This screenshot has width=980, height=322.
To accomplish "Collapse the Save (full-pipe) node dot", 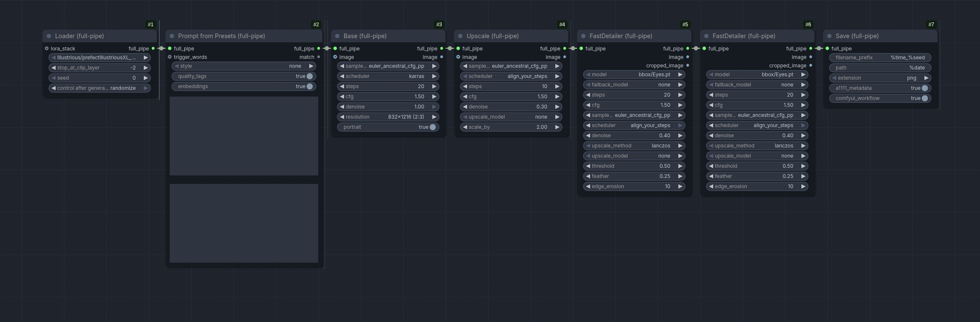I will pyautogui.click(x=829, y=36).
